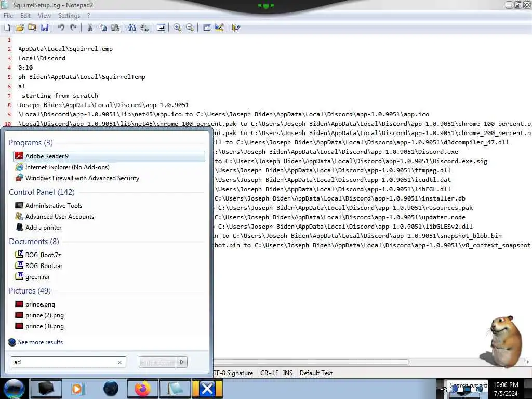Screen dimensions: 532x399
Task: Click line 7 'starting from scratch' text
Action: click(x=60, y=96)
